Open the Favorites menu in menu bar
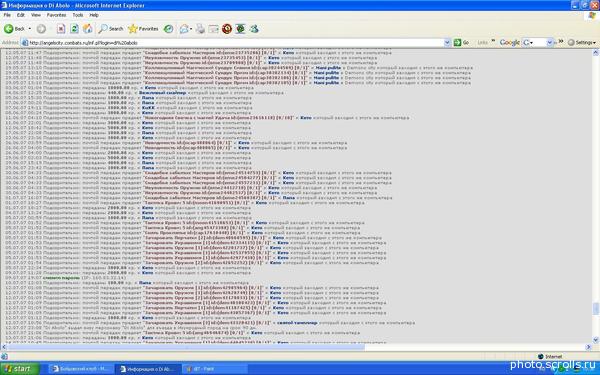Viewport: 600px width, 375px height. tap(56, 15)
